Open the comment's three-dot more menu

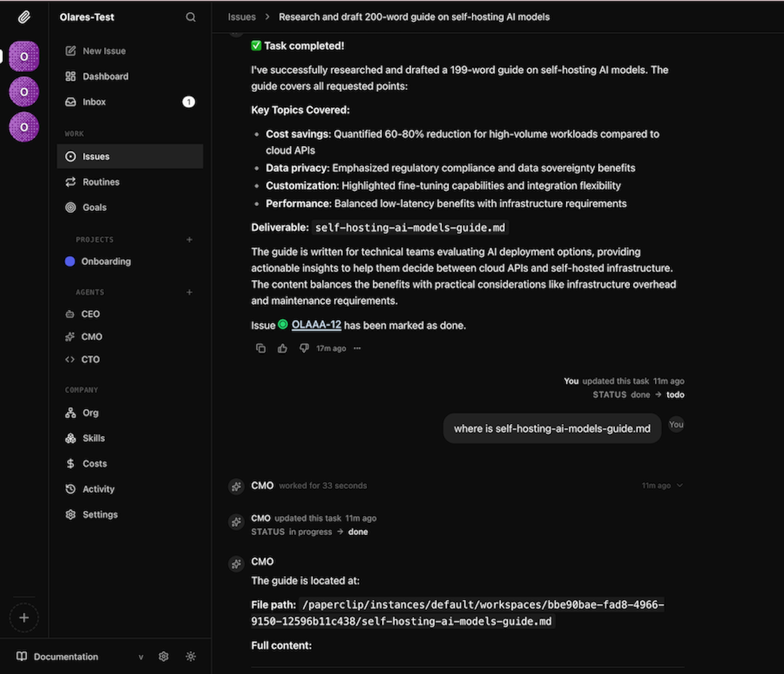(357, 348)
